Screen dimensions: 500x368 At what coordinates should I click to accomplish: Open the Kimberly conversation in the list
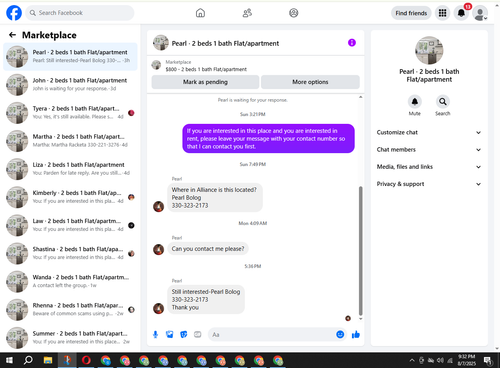[70, 197]
